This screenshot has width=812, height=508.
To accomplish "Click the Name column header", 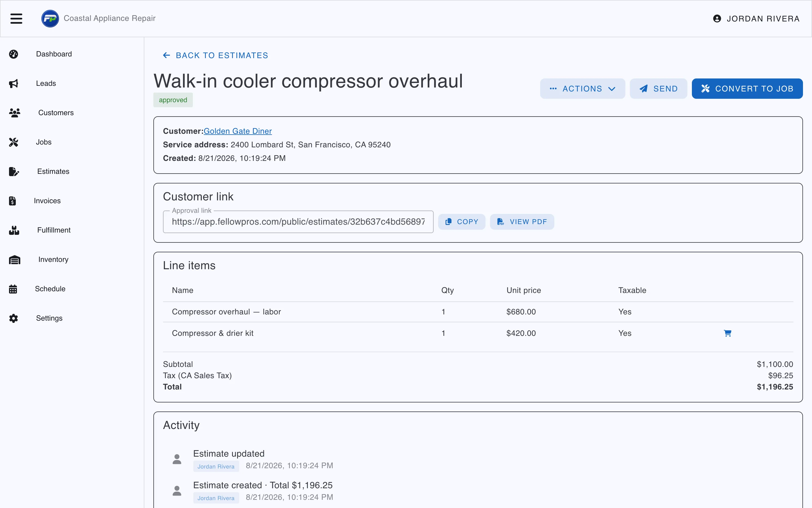I will 182,290.
